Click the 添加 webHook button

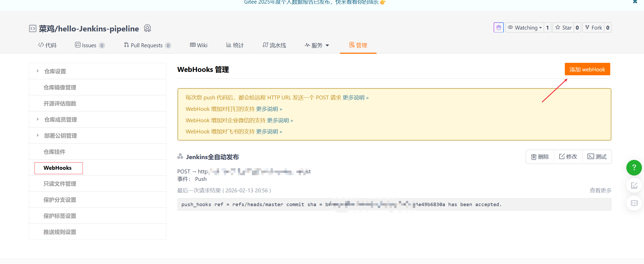pos(587,69)
